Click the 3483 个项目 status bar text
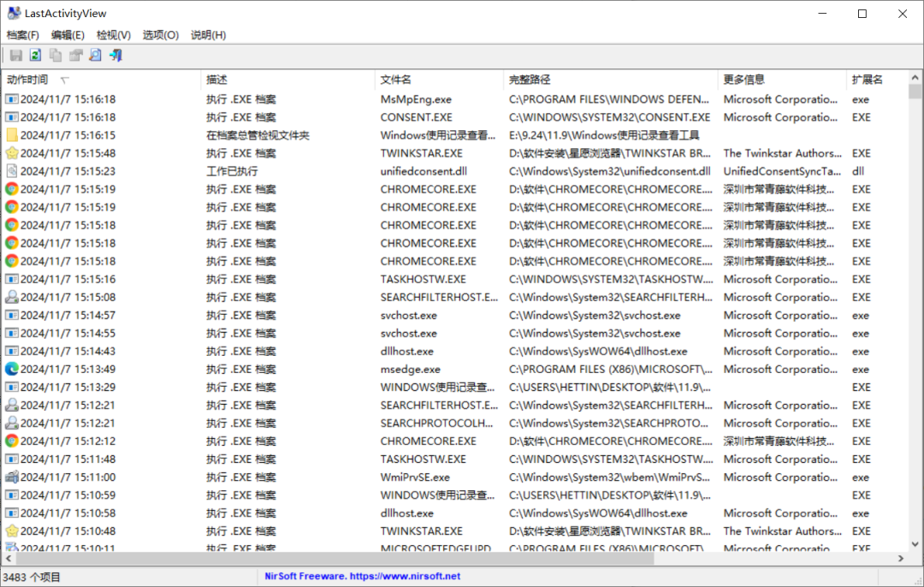924x587 pixels. click(x=32, y=577)
